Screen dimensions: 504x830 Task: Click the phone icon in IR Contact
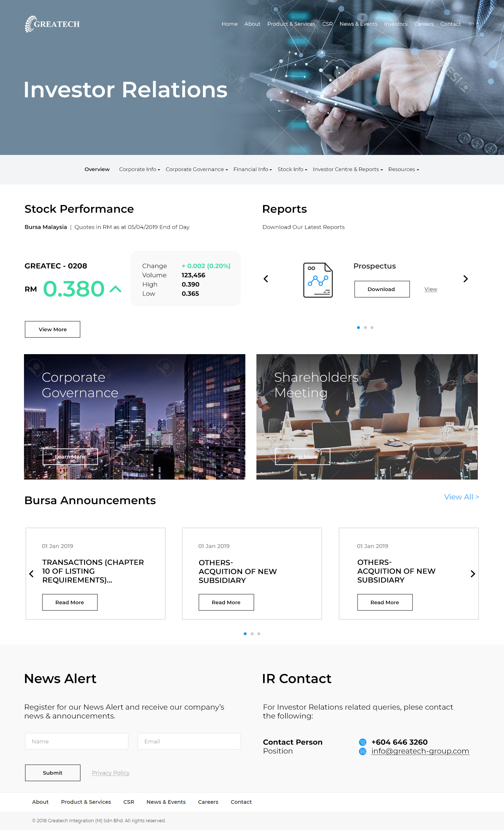coord(363,742)
